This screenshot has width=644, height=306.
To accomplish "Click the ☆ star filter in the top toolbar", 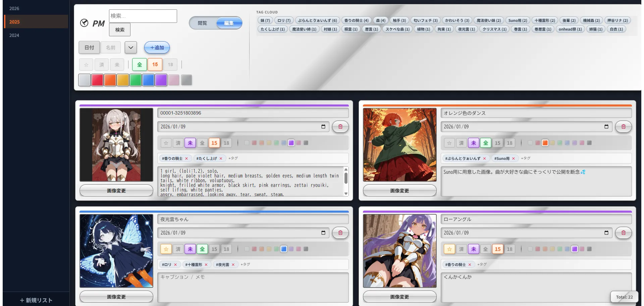I will pyautogui.click(x=86, y=64).
